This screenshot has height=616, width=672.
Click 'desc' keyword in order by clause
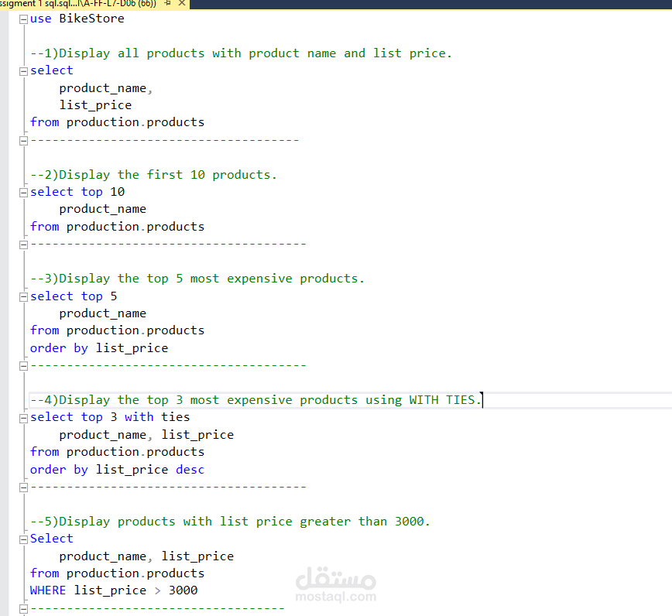pos(190,470)
